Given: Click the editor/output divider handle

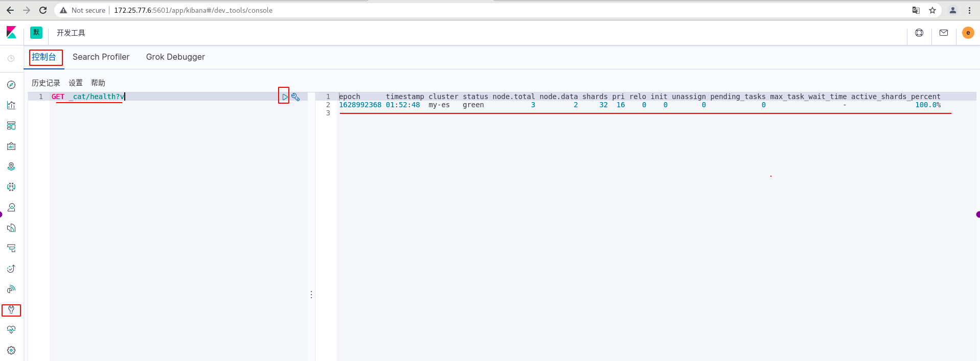Looking at the screenshot, I should [311, 295].
